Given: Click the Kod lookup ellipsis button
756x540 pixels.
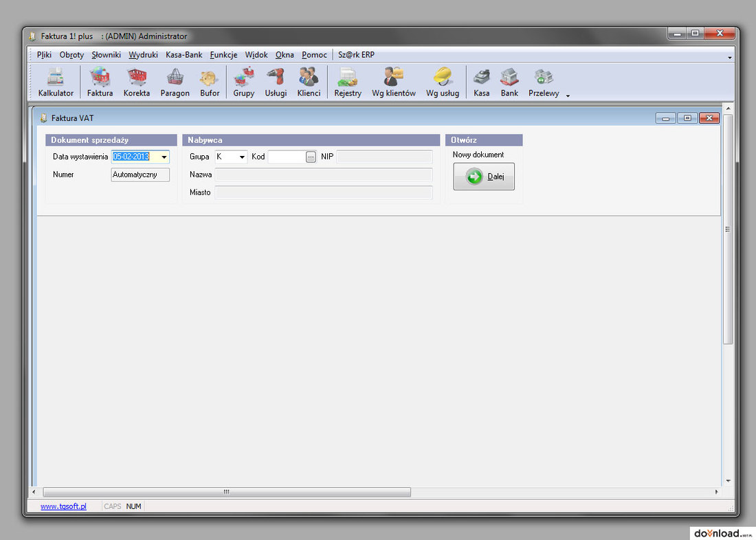Looking at the screenshot, I should 311,157.
